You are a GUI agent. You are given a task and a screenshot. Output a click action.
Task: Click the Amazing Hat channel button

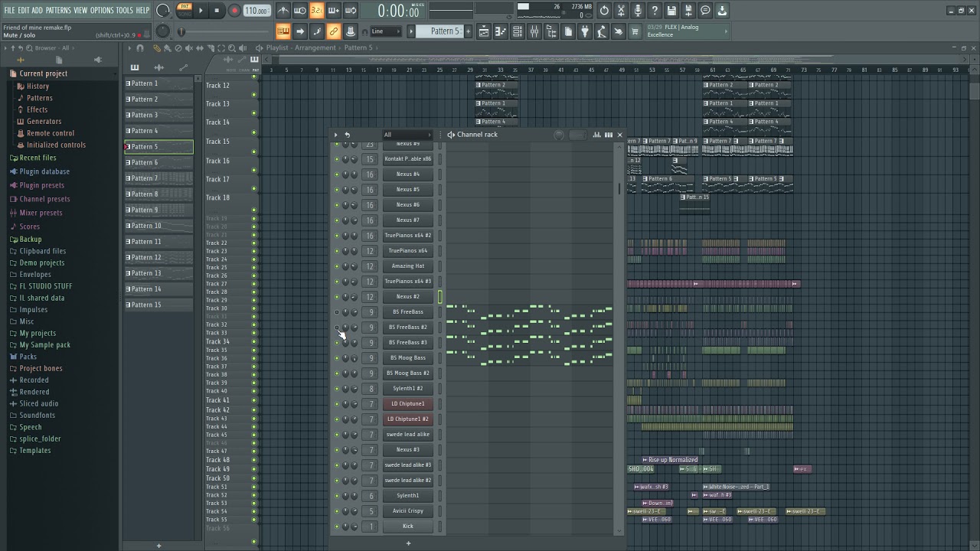pos(408,266)
